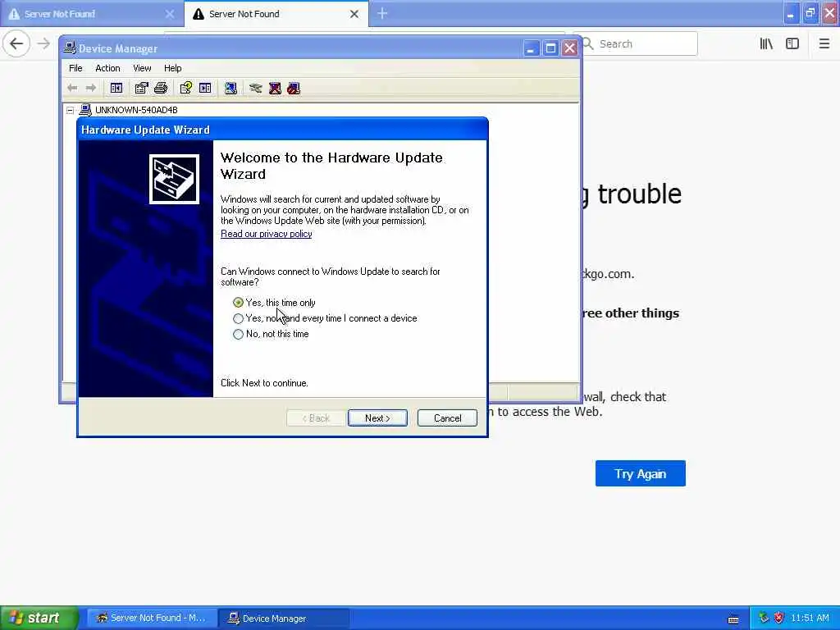Switch to Server Not Found taskbar item
The width and height of the screenshot is (840, 630).
click(152, 618)
